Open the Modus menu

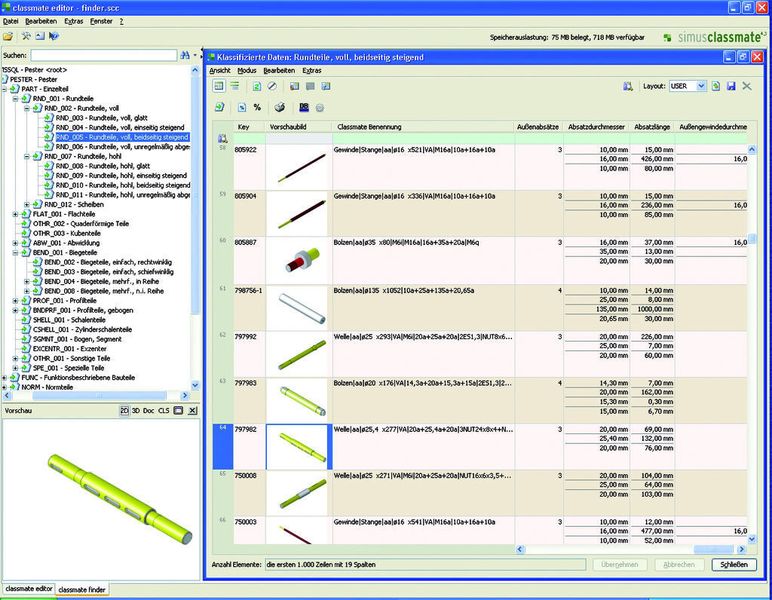click(247, 71)
